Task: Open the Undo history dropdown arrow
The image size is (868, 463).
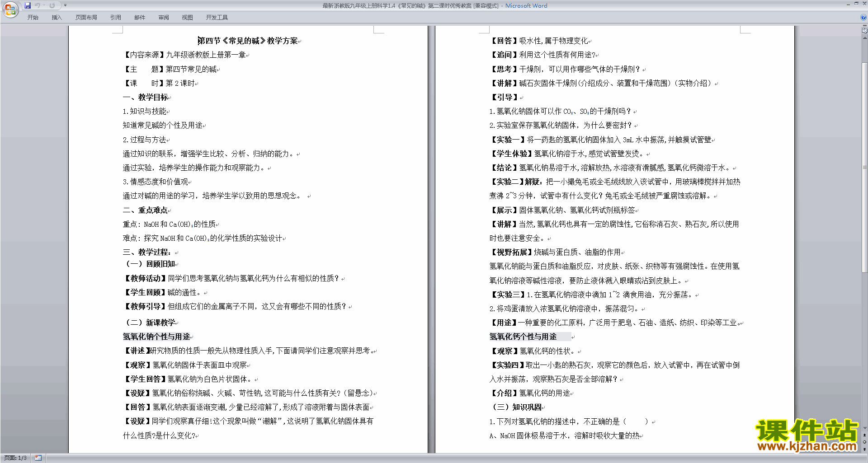Action: click(44, 5)
